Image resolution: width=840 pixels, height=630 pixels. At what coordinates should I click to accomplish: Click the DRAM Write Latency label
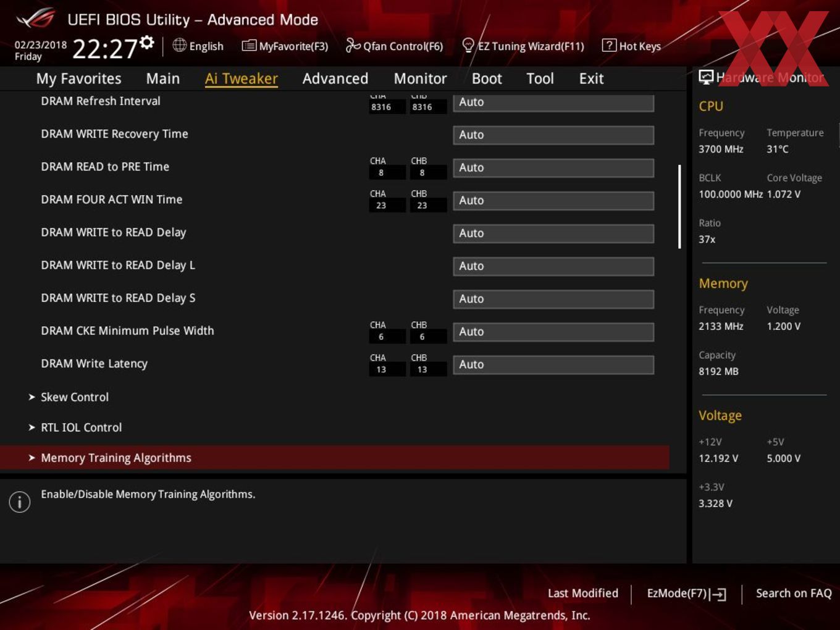click(x=94, y=364)
